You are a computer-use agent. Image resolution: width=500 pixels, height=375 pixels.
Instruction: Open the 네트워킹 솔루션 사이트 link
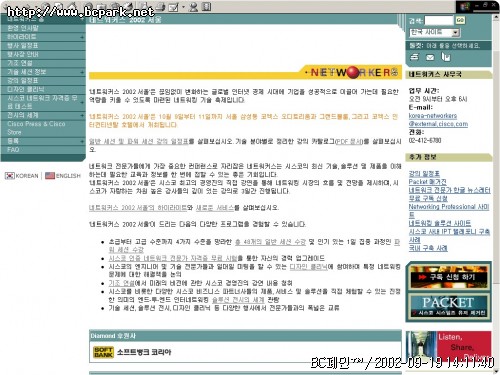coord(440,223)
